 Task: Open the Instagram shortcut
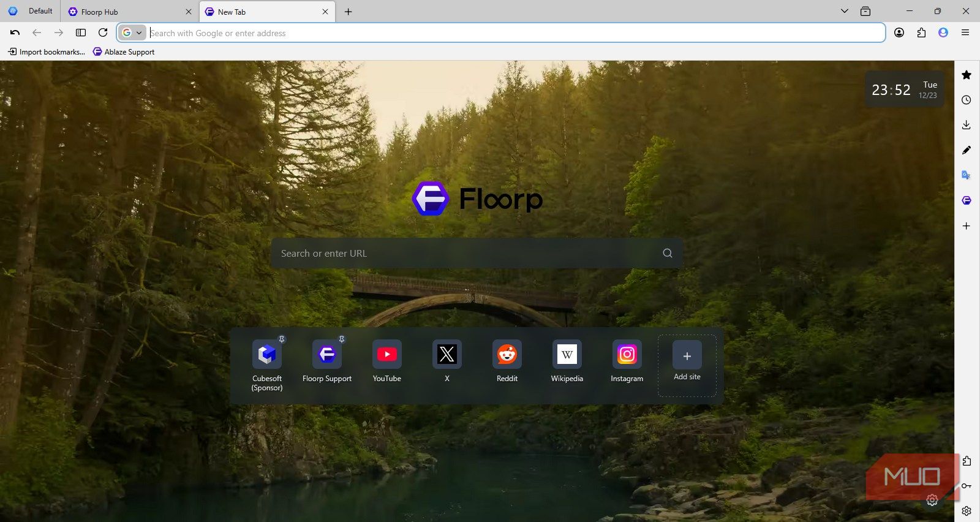(x=627, y=361)
